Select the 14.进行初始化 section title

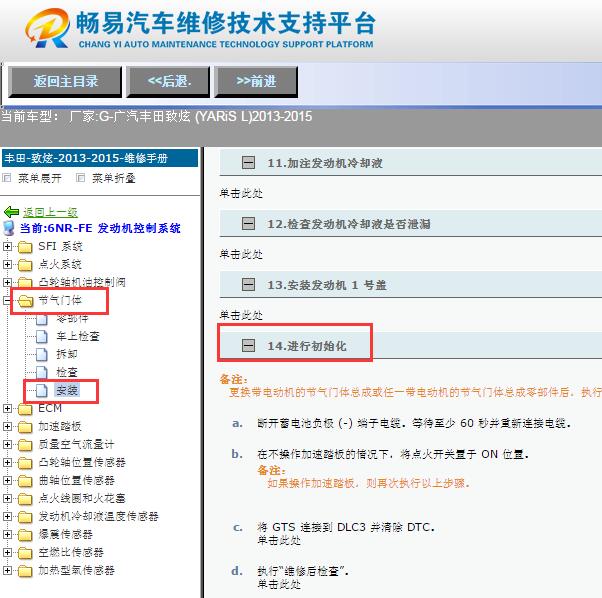tap(307, 346)
